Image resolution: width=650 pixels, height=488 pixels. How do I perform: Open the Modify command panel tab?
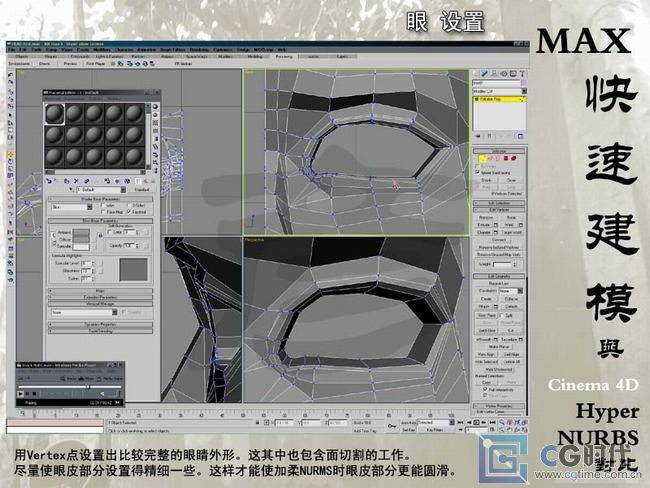pos(485,74)
